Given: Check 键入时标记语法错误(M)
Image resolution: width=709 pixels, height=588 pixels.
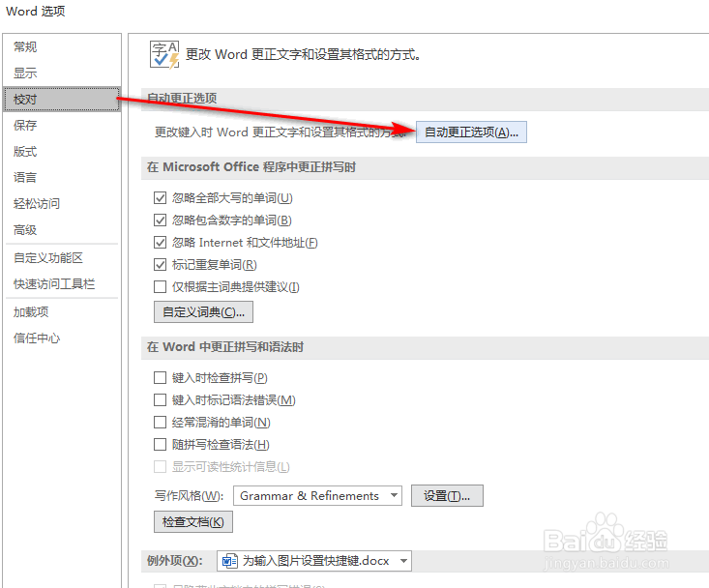Looking at the screenshot, I should [160, 400].
